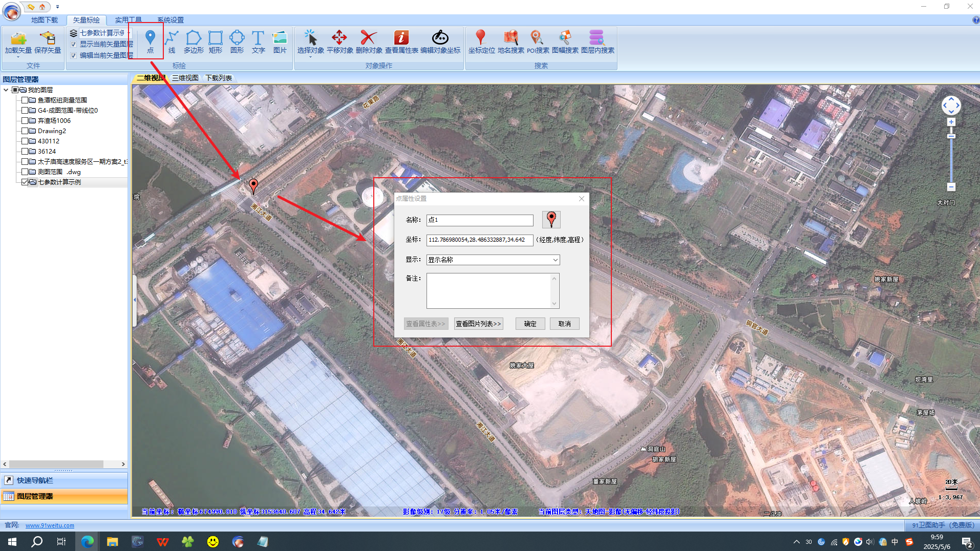Open 坐标定位 coordinate locate tool

481,42
